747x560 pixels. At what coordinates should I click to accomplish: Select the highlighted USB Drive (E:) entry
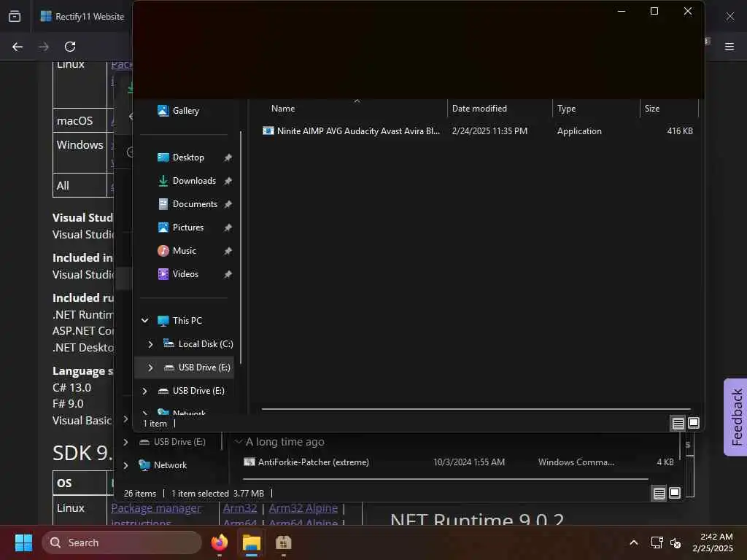point(185,367)
